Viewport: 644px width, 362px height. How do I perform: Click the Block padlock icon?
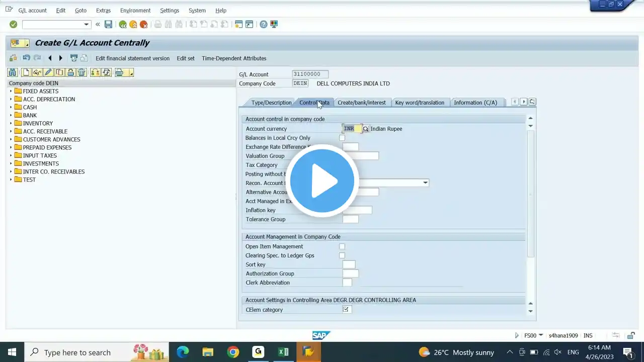70,72
